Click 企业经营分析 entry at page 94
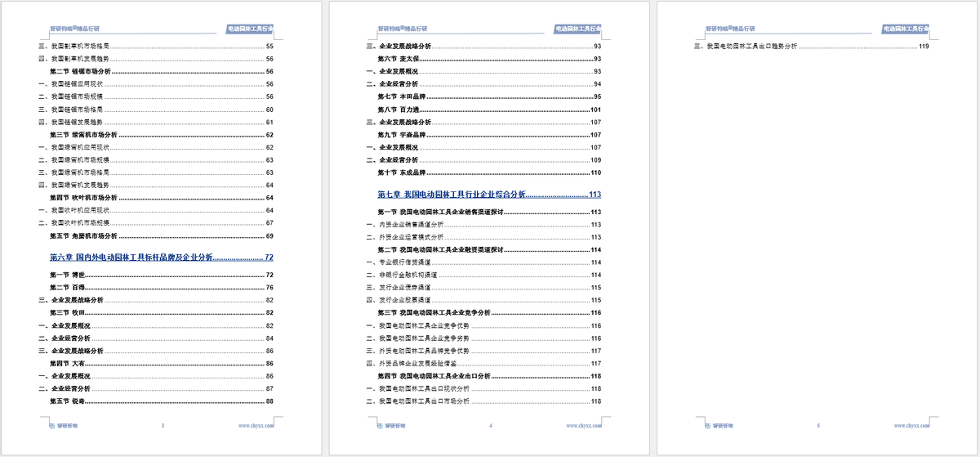980x457 pixels. point(484,83)
